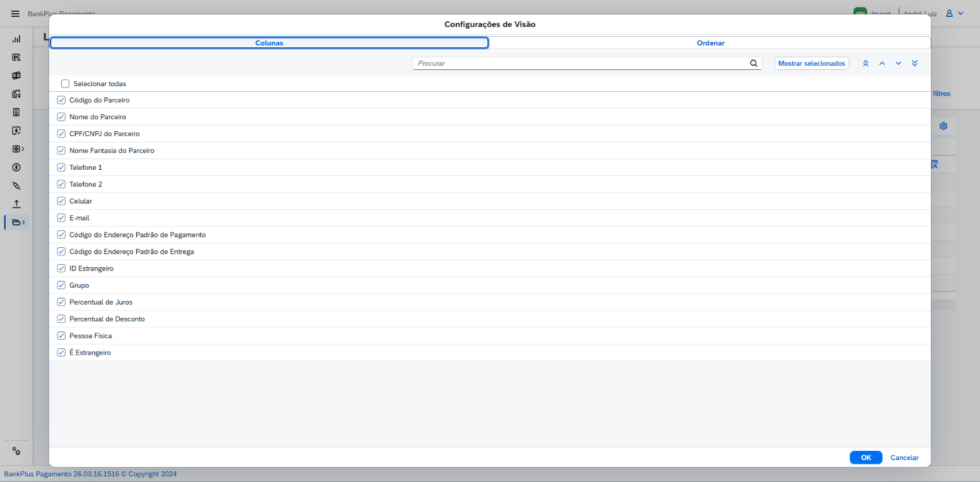Viewport: 980px width, 482px height.
Task: Click the Nome Fantasia do Parceiro label
Action: click(112, 150)
